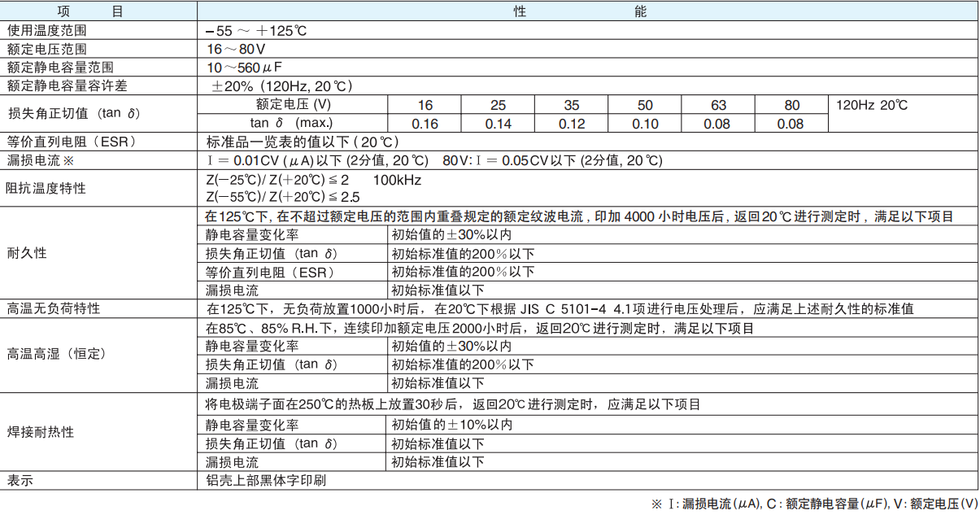Screen dimensions: 980x515
Task: Click the 0.08 value under 80V column
Action: [x=791, y=124]
